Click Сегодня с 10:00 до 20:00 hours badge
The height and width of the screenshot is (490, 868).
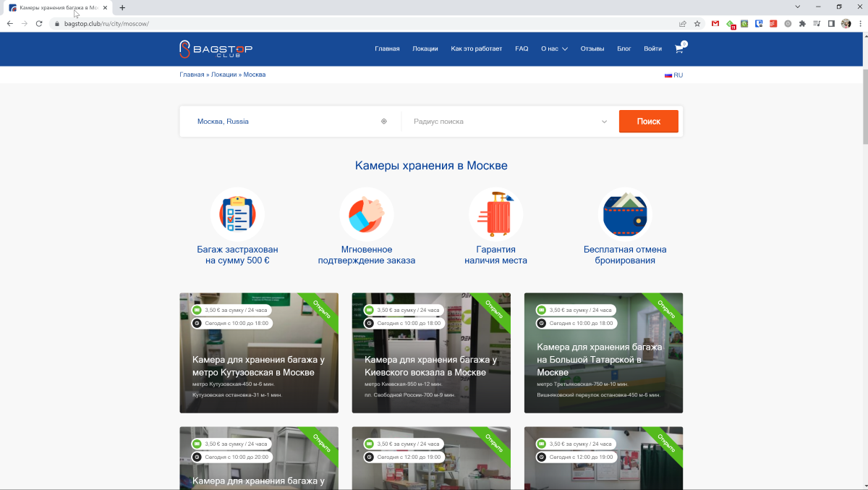coord(231,457)
